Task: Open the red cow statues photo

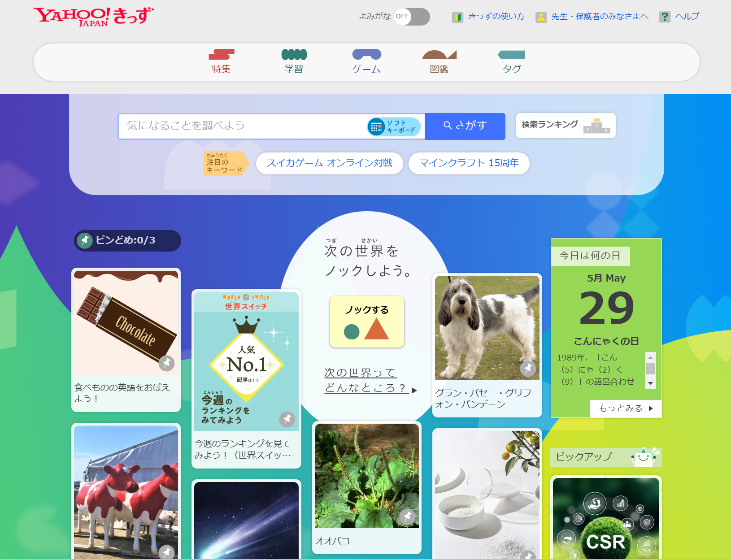Action: pyautogui.click(x=126, y=492)
